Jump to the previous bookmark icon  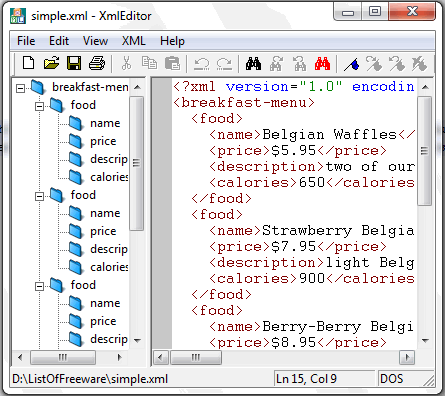[396, 63]
